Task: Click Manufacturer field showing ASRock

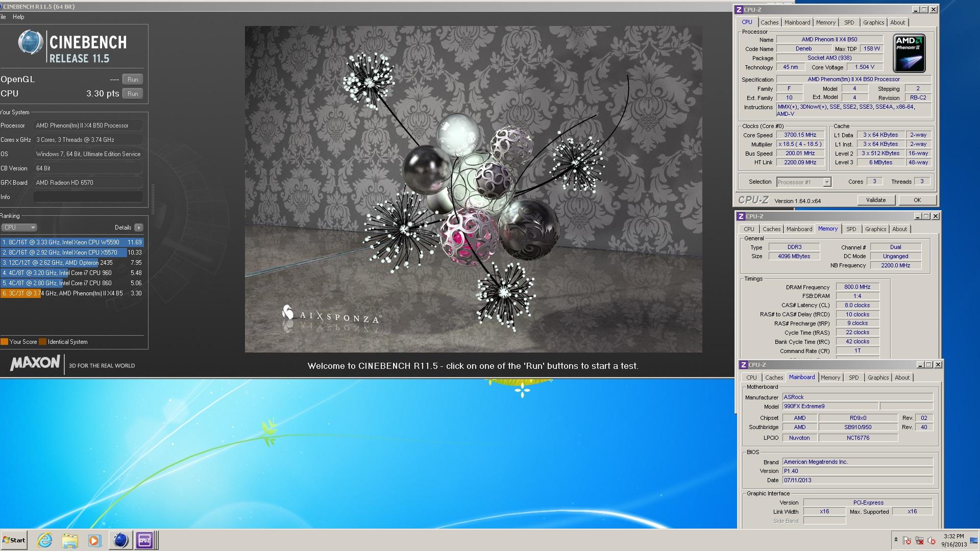Action: pyautogui.click(x=857, y=397)
